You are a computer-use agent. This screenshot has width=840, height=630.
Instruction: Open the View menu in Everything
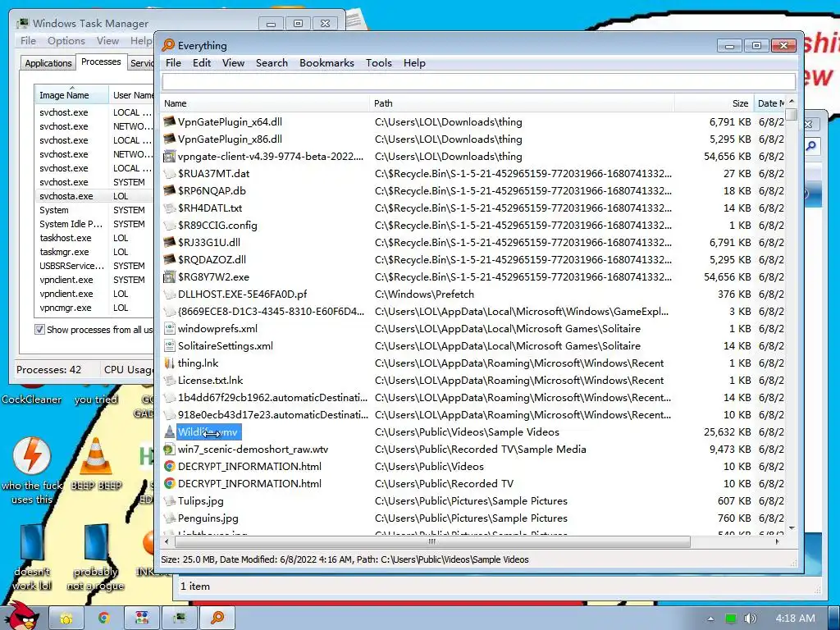pyautogui.click(x=233, y=62)
